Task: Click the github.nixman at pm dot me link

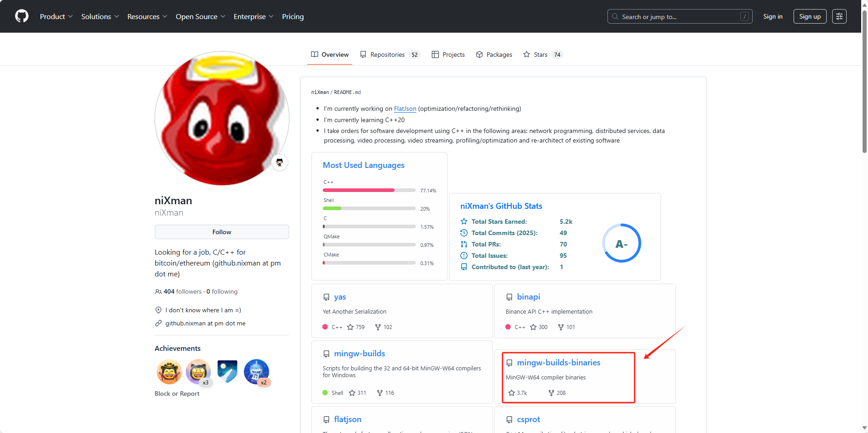Action: click(205, 323)
